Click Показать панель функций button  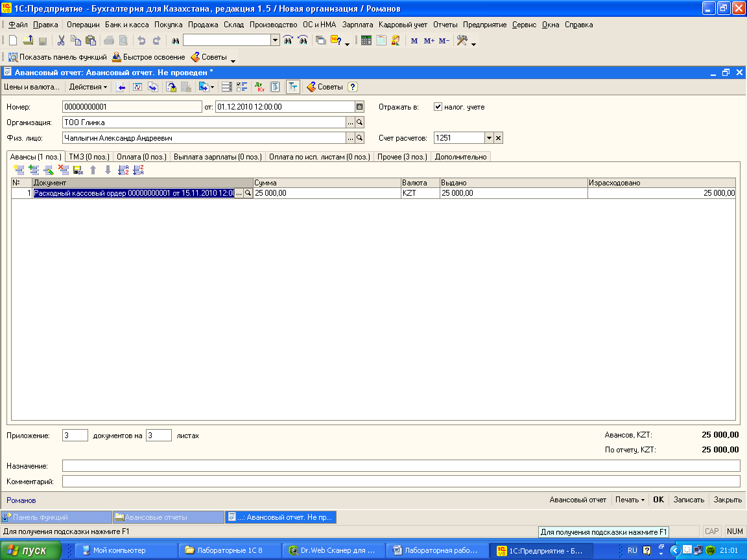(58, 57)
